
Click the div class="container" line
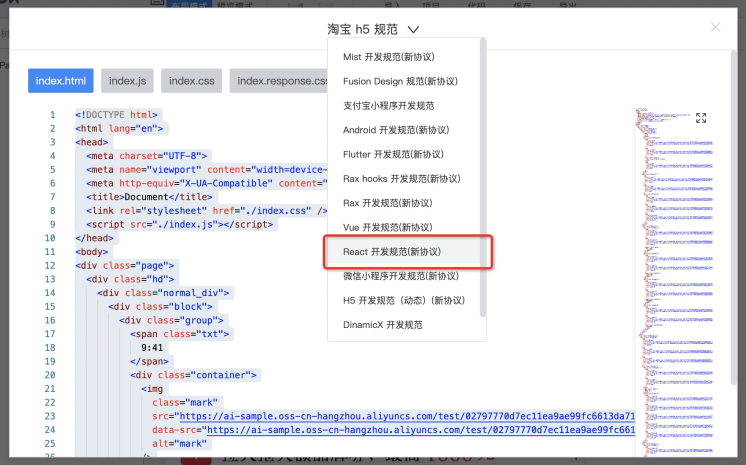193,375
